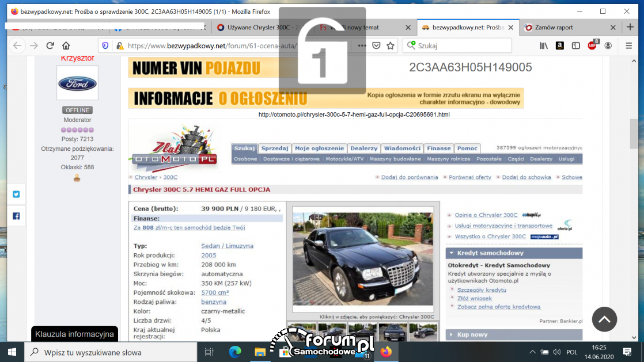Viewport: 644px width, 362px height.
Task: Open the Firefox home page
Action: (66, 45)
